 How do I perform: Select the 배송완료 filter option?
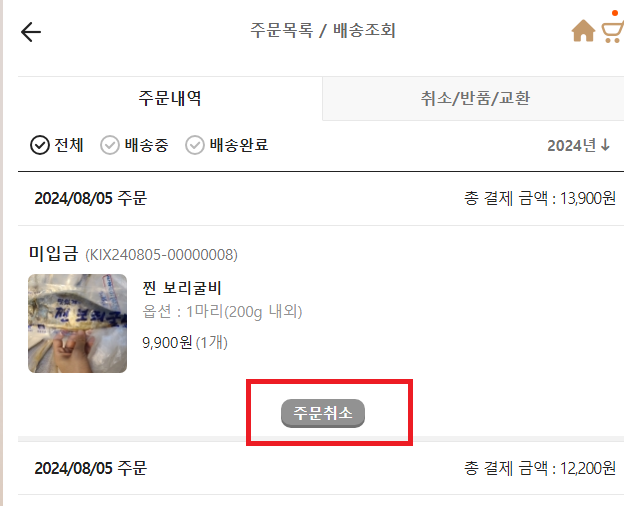[x=227, y=145]
